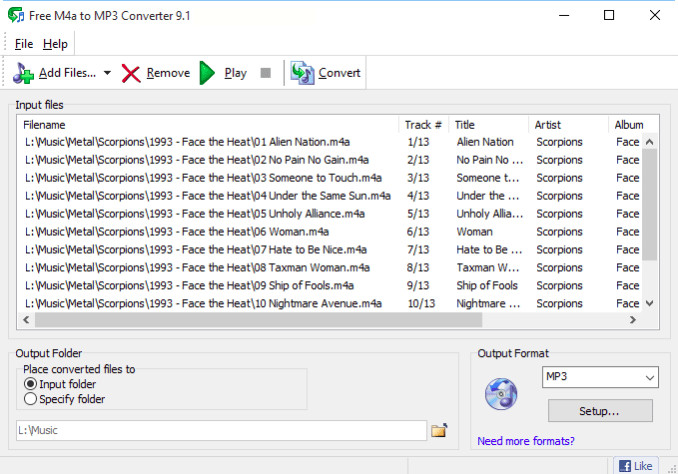Click the Woman title cell
Screen dimensions: 678x474
(474, 232)
